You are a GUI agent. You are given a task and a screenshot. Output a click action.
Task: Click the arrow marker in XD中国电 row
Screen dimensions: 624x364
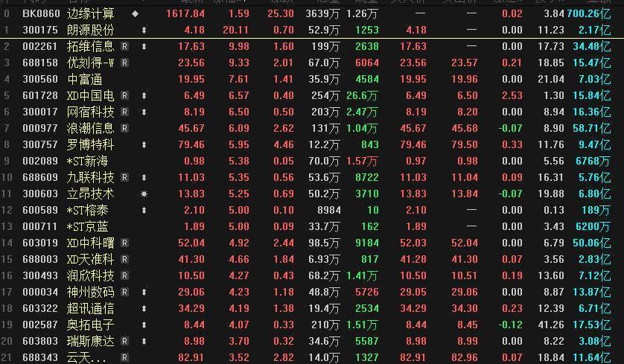tap(144, 95)
